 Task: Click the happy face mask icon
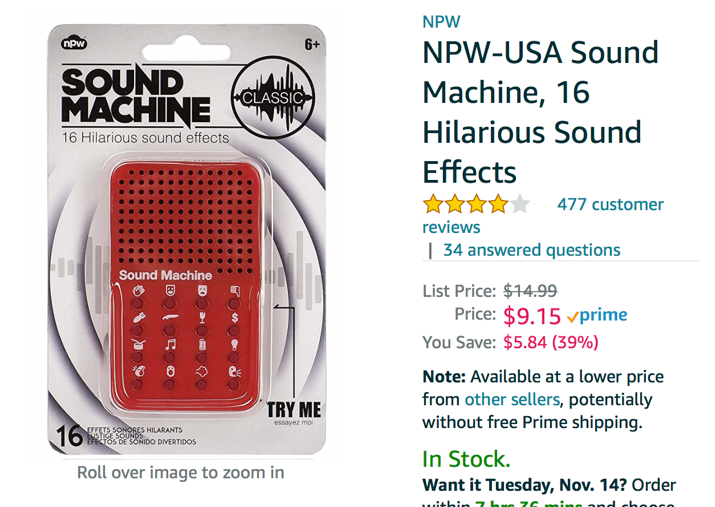[x=170, y=292]
